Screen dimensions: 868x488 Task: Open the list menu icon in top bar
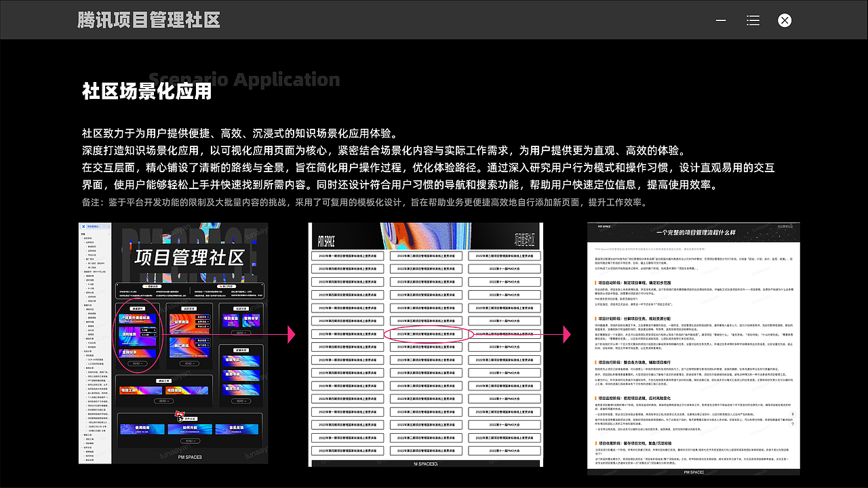pyautogui.click(x=753, y=20)
